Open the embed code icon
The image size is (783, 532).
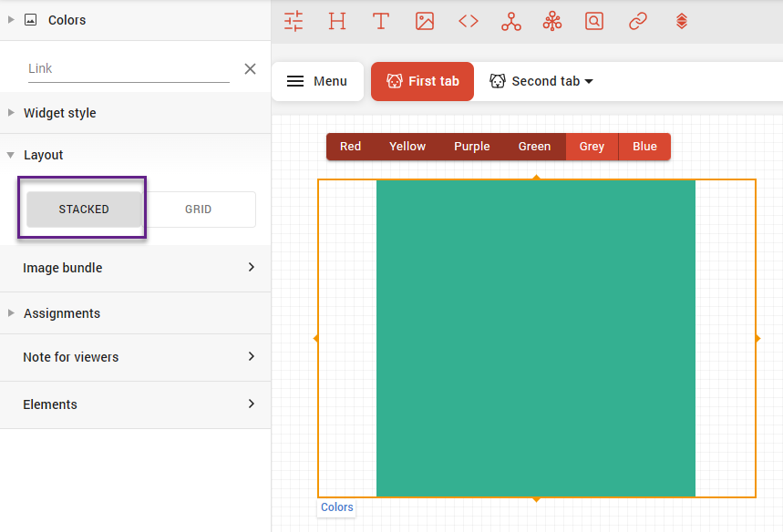[x=468, y=20]
